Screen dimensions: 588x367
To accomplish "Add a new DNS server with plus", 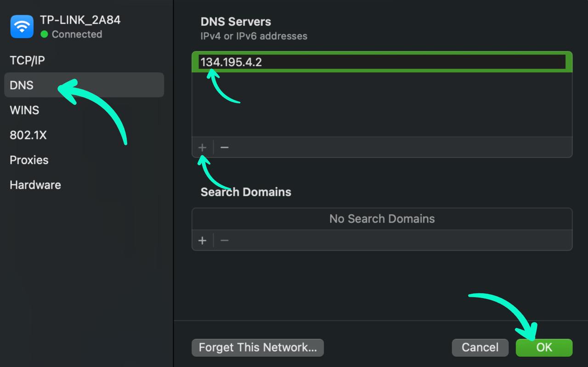I will click(202, 148).
